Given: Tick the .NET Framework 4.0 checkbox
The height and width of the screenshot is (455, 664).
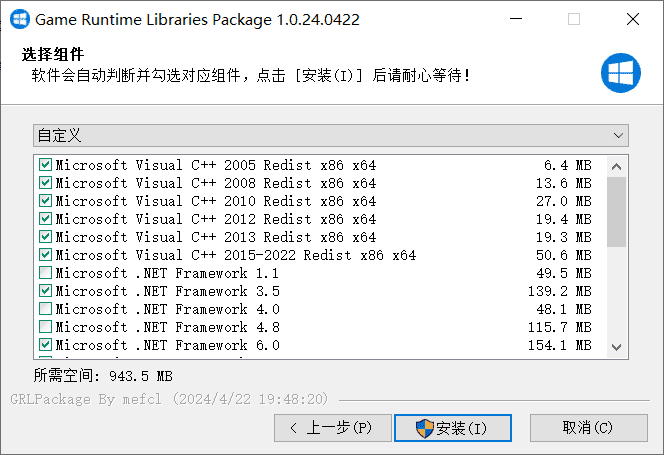Looking at the screenshot, I should (45, 309).
